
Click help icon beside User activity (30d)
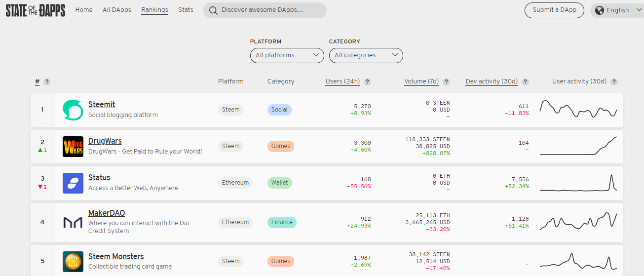[x=614, y=82]
